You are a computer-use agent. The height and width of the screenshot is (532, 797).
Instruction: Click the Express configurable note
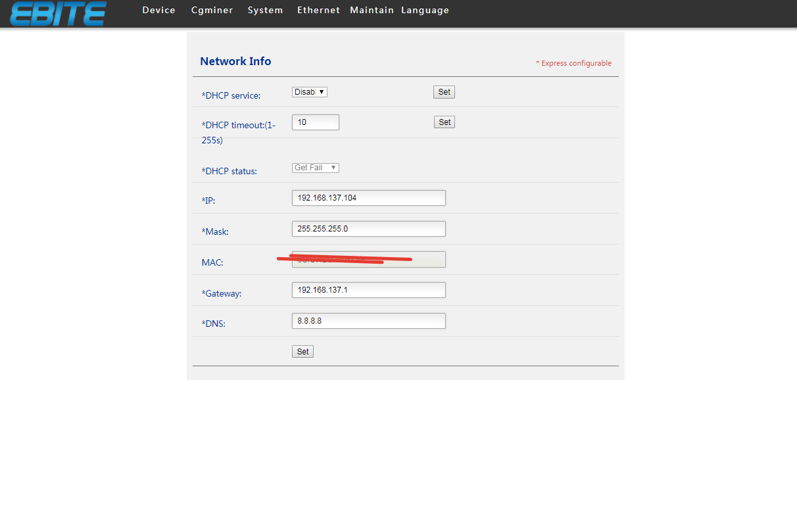tap(573, 64)
